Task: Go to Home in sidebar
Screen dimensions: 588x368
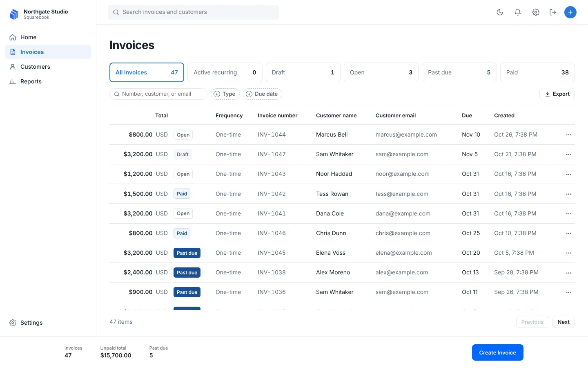Action: (48, 37)
